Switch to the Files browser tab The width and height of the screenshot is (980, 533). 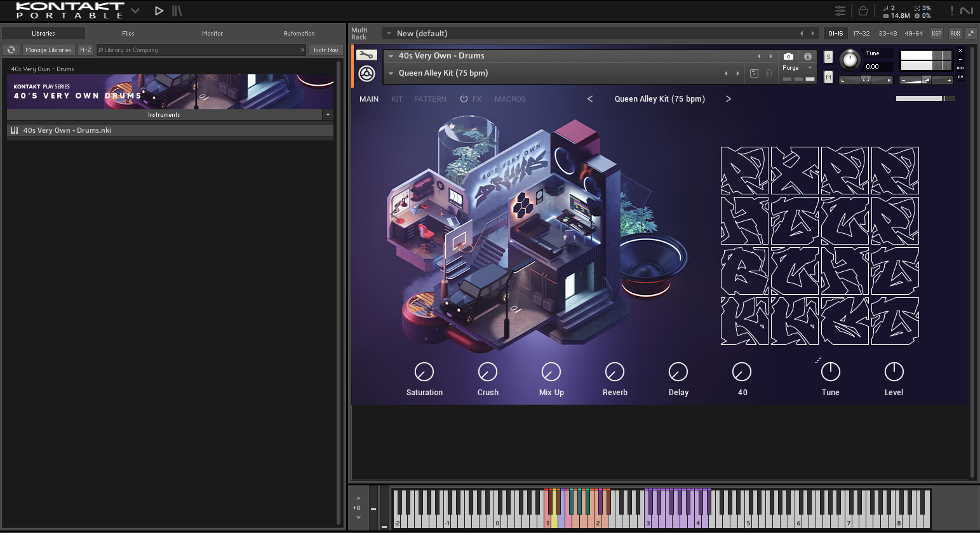click(x=128, y=34)
